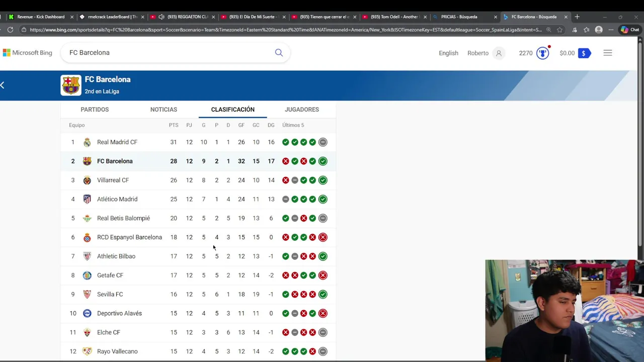Click the PTS column header
The image size is (644, 362).
[x=174, y=125]
